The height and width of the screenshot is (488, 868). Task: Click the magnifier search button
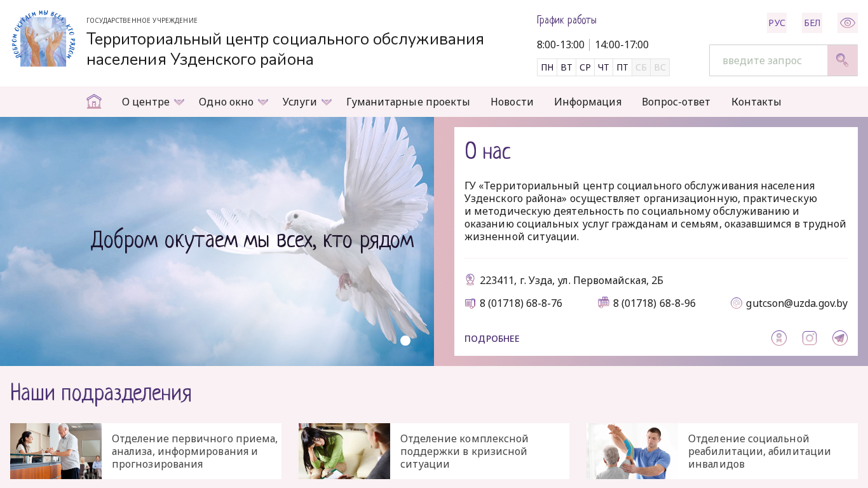coord(842,60)
